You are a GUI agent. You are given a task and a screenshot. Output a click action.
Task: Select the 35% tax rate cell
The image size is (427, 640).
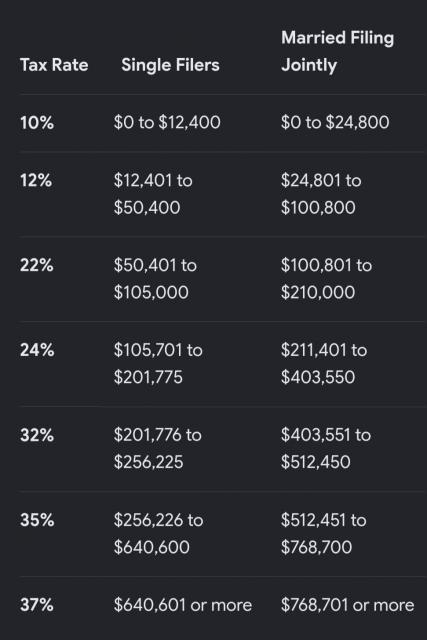point(37,520)
